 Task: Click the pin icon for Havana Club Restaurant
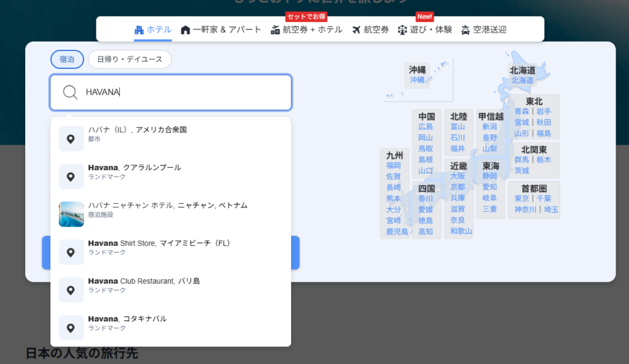(71, 290)
